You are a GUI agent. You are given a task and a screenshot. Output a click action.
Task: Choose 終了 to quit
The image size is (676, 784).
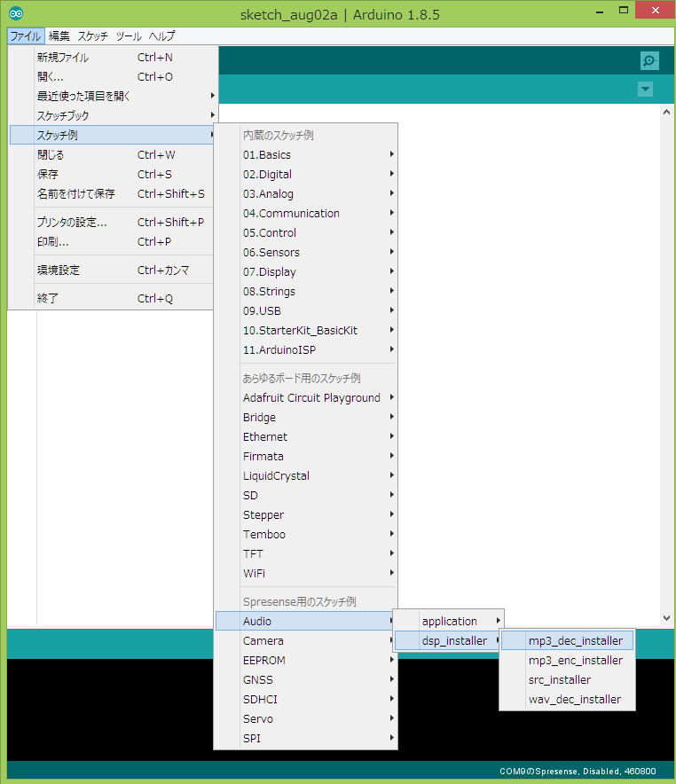tap(112, 299)
